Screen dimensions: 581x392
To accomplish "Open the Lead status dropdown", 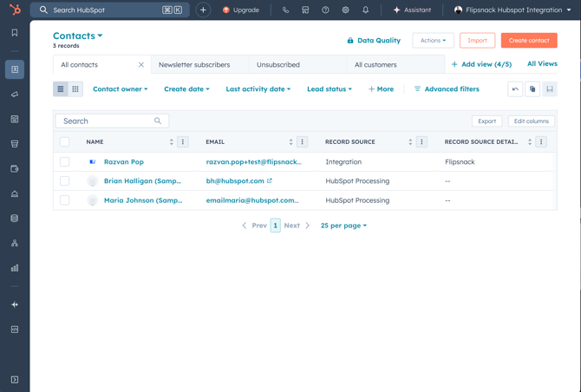I will coord(329,89).
